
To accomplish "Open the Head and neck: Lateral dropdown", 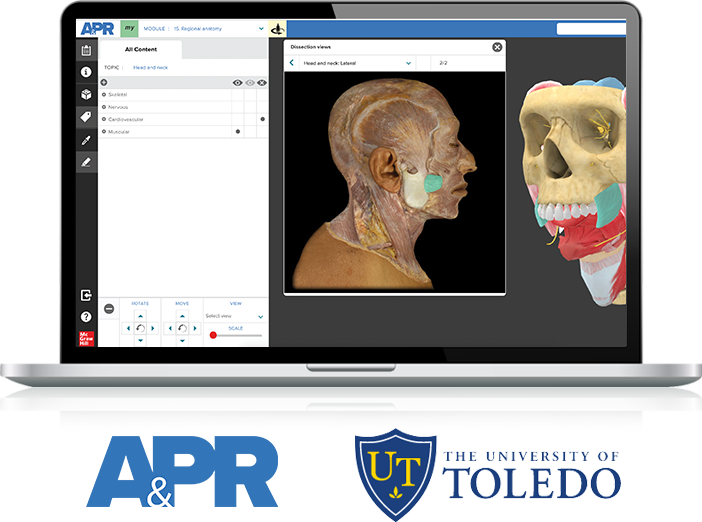I will (x=357, y=63).
